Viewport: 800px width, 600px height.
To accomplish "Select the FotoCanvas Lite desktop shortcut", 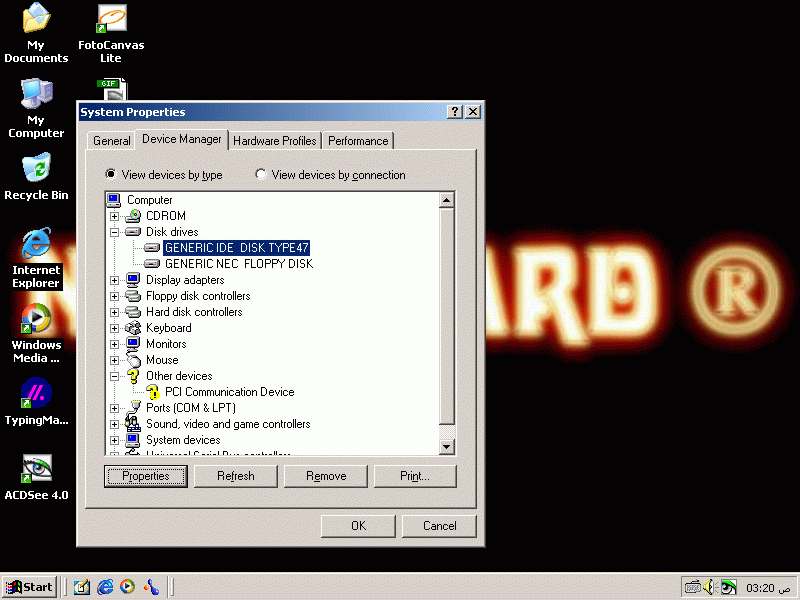I will (111, 33).
